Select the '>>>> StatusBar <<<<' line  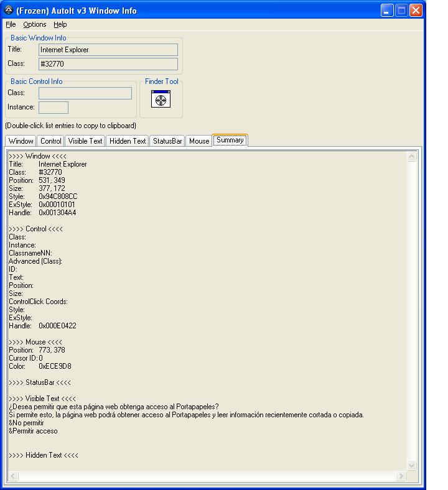pos(40,382)
